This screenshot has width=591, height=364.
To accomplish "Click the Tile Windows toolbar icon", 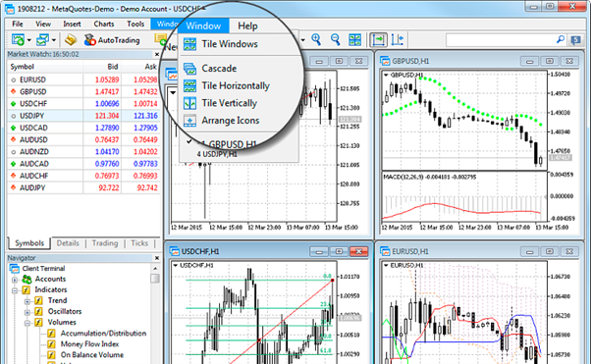I will pyautogui.click(x=354, y=39).
